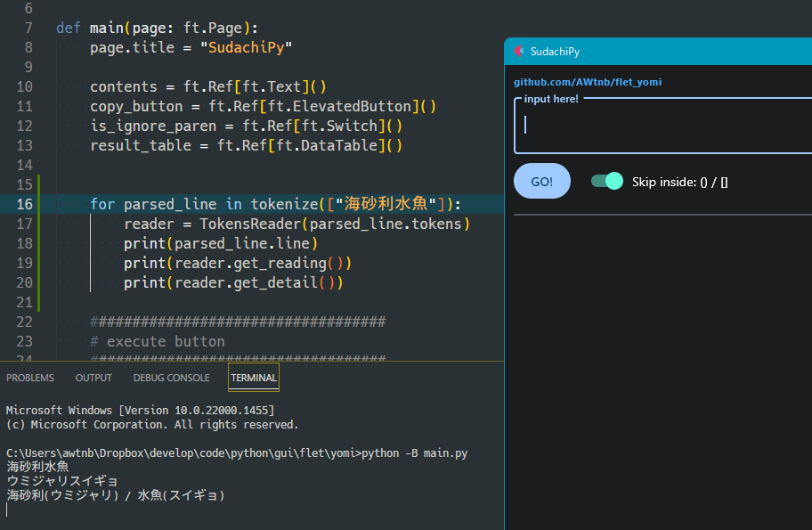Screen dimensions: 812x530
Task: Click terminal output 'ウミジャリスイギョ'
Action: pos(61,481)
